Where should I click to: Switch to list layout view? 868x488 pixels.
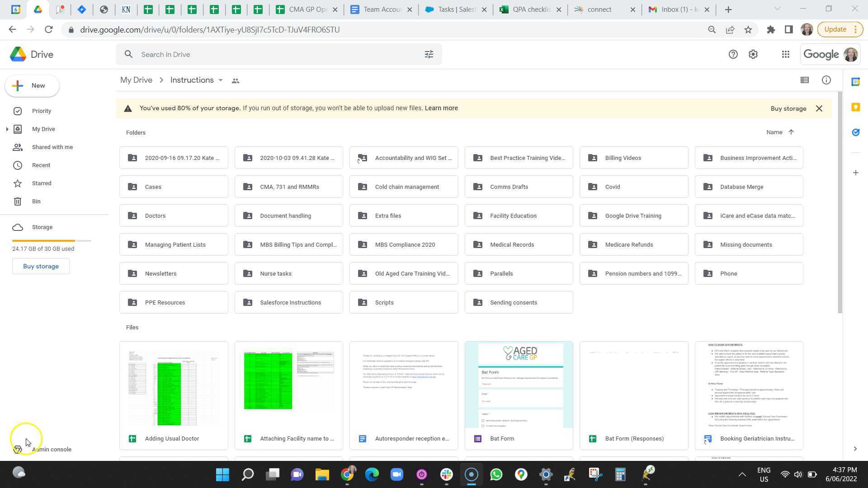[804, 80]
